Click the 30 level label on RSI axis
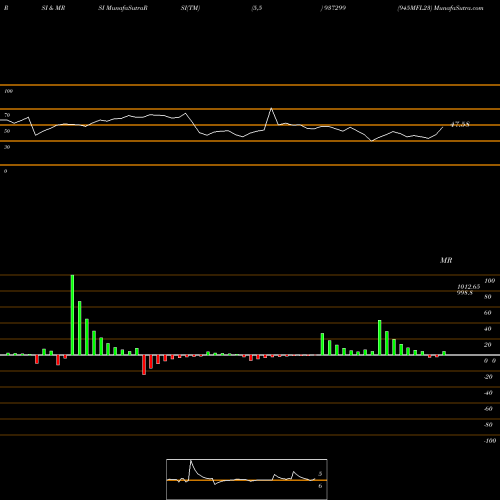This screenshot has height=500, width=500. click(x=7, y=147)
